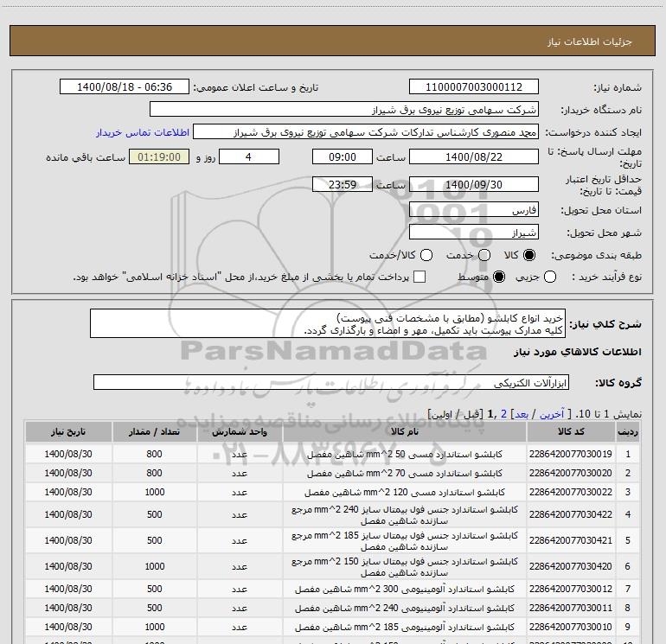Image resolution: width=666 pixels, height=644 pixels.
Task: Click the buyer organization name field
Action: click(344, 110)
